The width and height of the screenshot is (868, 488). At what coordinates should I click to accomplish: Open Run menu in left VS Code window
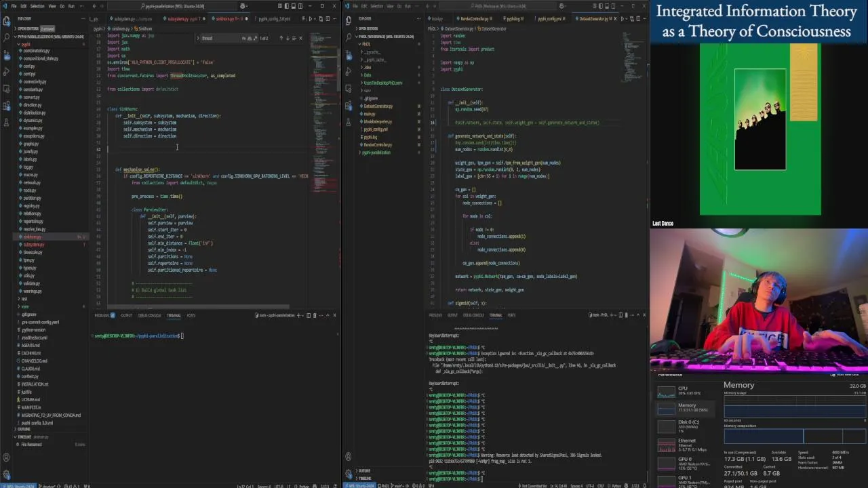[x=71, y=6]
